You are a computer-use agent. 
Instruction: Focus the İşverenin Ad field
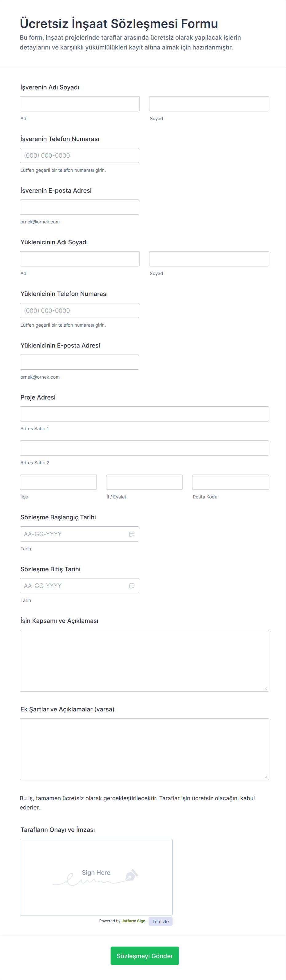coord(80,104)
